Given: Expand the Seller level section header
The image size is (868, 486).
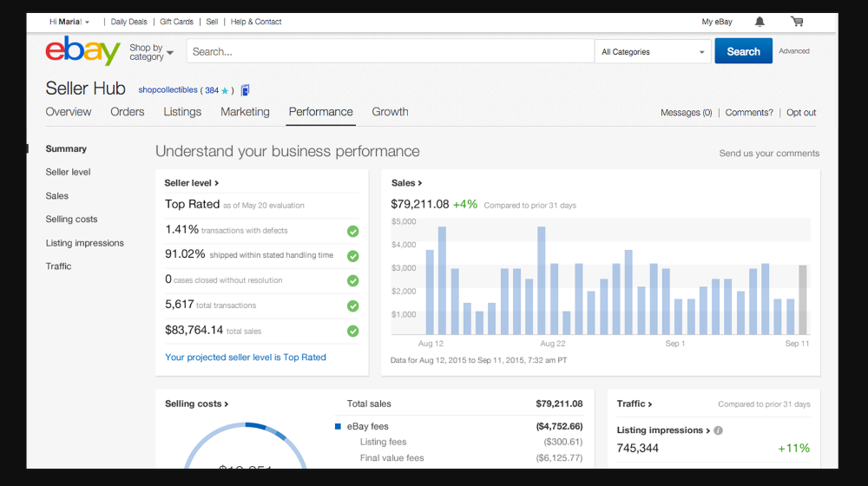Looking at the screenshot, I should tap(192, 183).
